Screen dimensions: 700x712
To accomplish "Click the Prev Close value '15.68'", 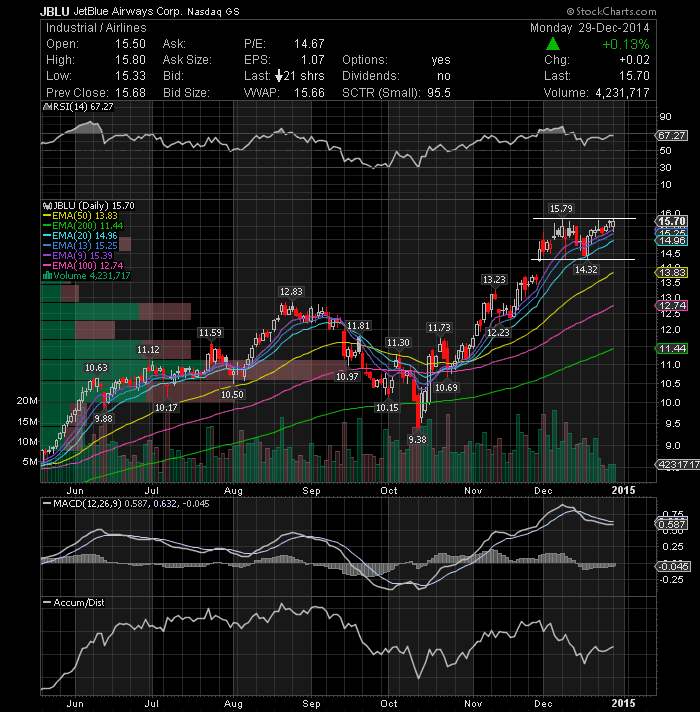I will click(x=130, y=93).
